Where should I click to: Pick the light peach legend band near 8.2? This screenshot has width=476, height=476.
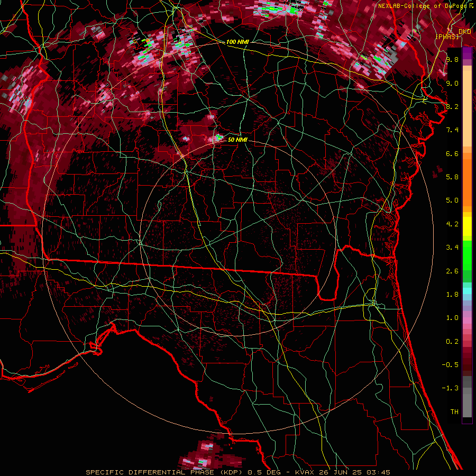coord(467,108)
